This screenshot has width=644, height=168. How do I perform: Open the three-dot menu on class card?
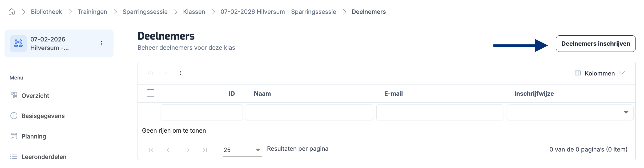(101, 43)
